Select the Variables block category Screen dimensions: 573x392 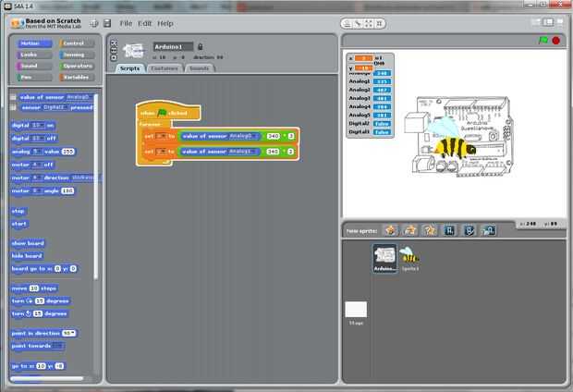click(77, 78)
